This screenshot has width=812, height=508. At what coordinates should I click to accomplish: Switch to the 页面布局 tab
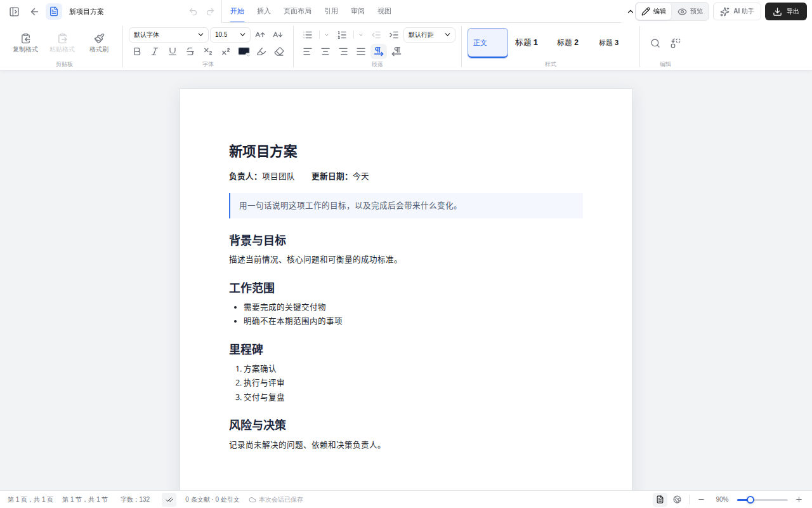point(298,11)
